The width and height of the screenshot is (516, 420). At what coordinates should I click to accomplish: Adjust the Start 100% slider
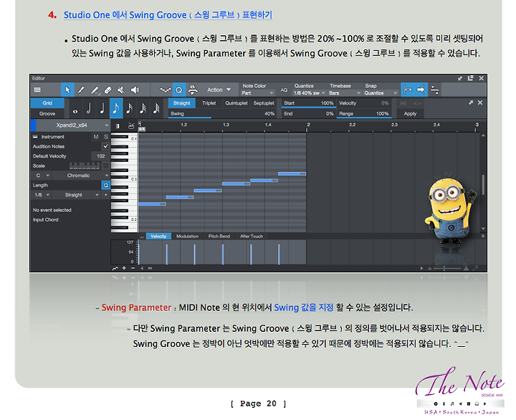coord(308,103)
